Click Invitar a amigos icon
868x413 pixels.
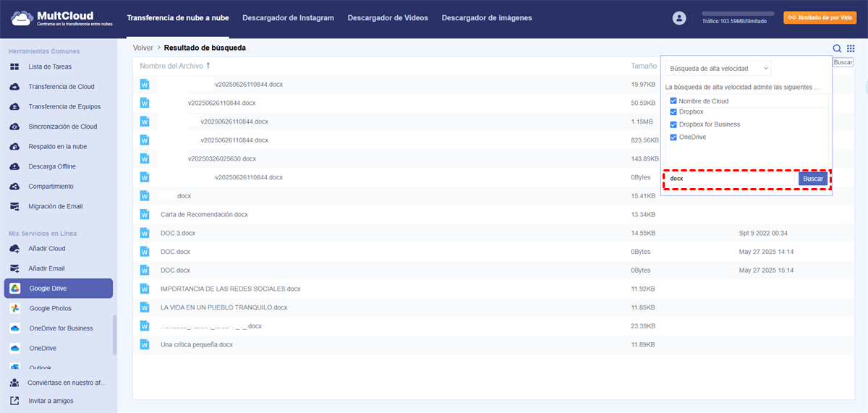point(14,401)
